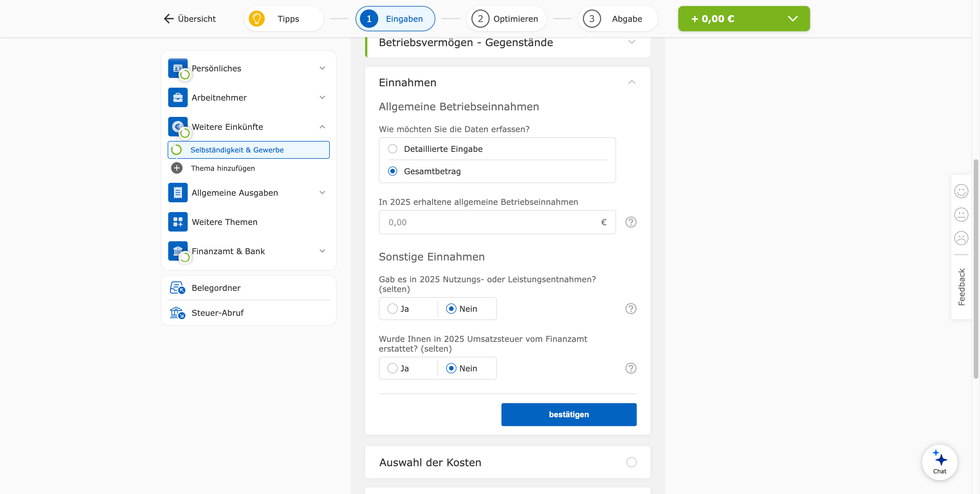Open help for Betriebseinnahmen amount field
980x494 pixels.
point(631,222)
